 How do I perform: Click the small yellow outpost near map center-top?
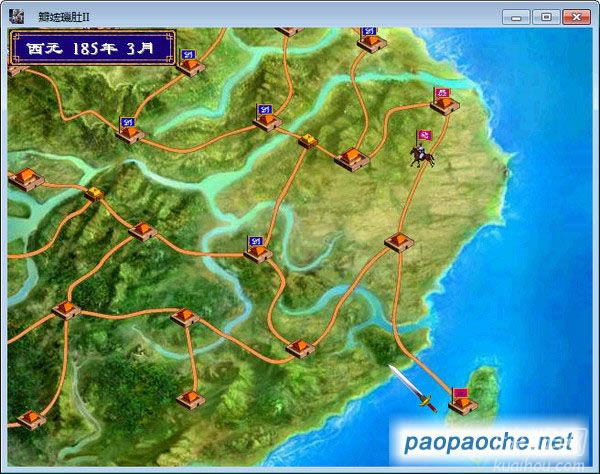coord(307,141)
